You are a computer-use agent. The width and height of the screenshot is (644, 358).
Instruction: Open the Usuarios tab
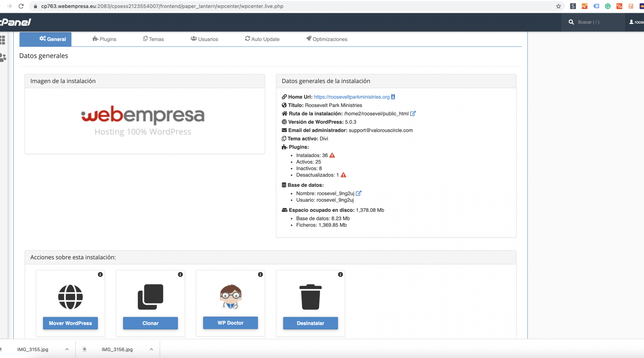pos(204,39)
